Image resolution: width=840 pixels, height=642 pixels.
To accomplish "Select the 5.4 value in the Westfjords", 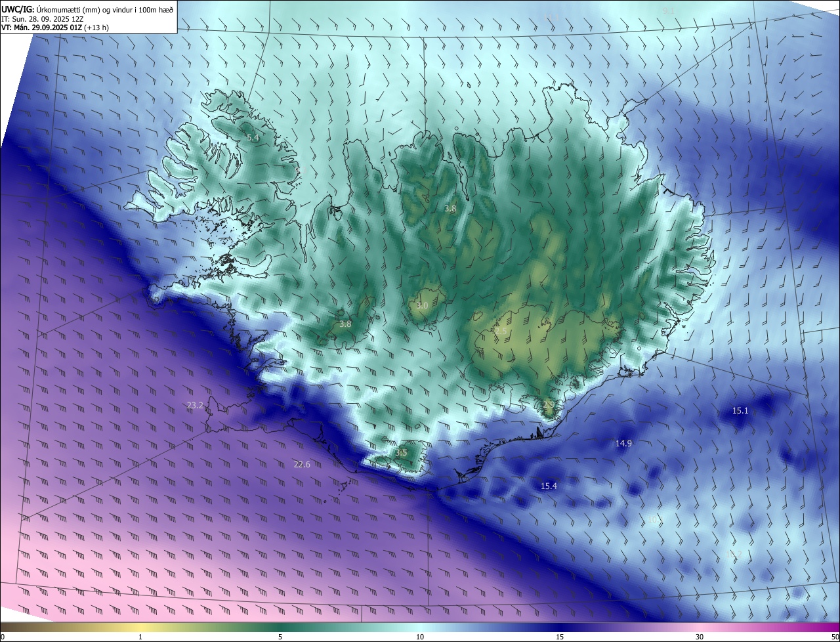I will 253,138.
